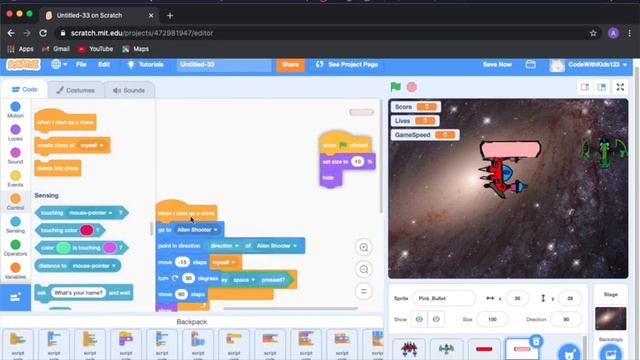640x360 pixels.
Task: Open direction dropdown in point in direction block
Action: (x=224, y=246)
